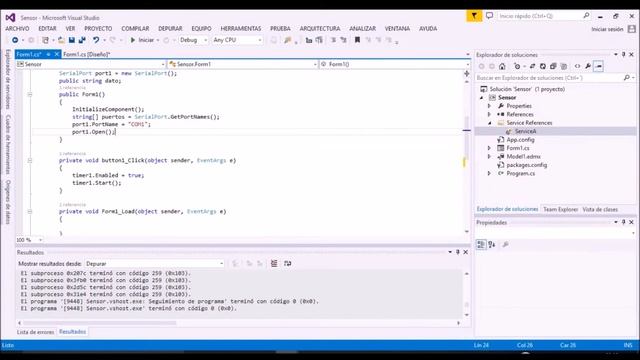Undo the last edit using toolbar arrow
This screenshot has height=360, width=640.
tap(96, 40)
